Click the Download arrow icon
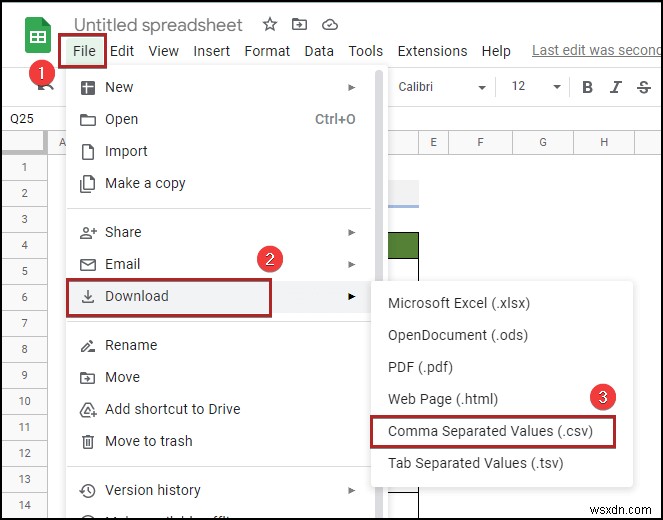The image size is (663, 520). [x=88, y=297]
